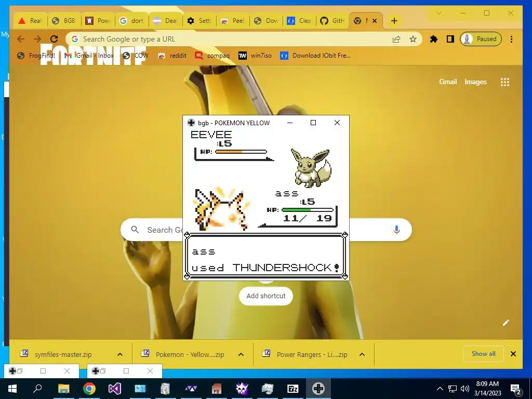Viewport: 532px width, 399px height.
Task: Click Chrome's forward navigation arrow
Action: [37, 39]
